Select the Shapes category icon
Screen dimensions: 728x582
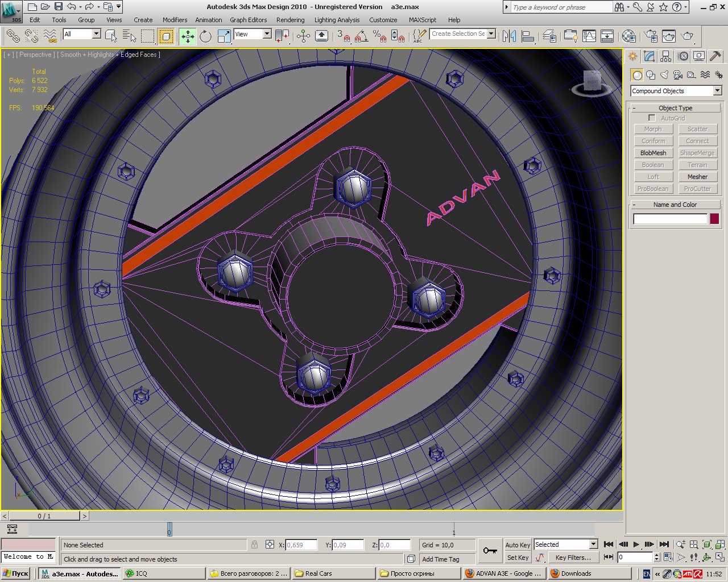(651, 75)
